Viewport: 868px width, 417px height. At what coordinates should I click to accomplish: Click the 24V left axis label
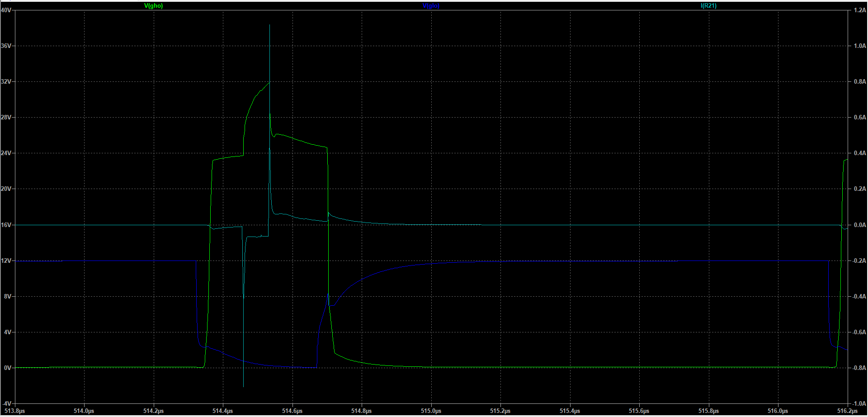pyautogui.click(x=6, y=153)
